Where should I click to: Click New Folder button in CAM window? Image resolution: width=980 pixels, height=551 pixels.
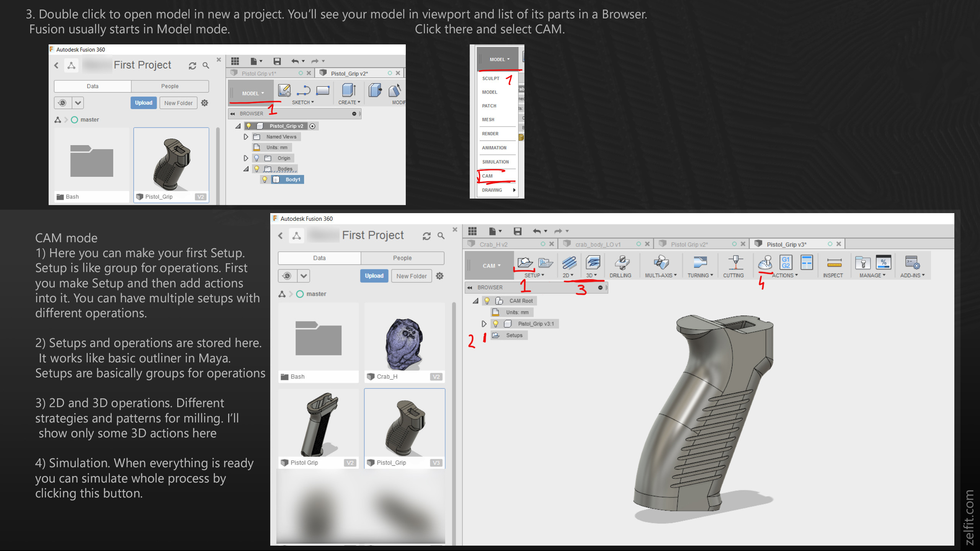click(411, 276)
